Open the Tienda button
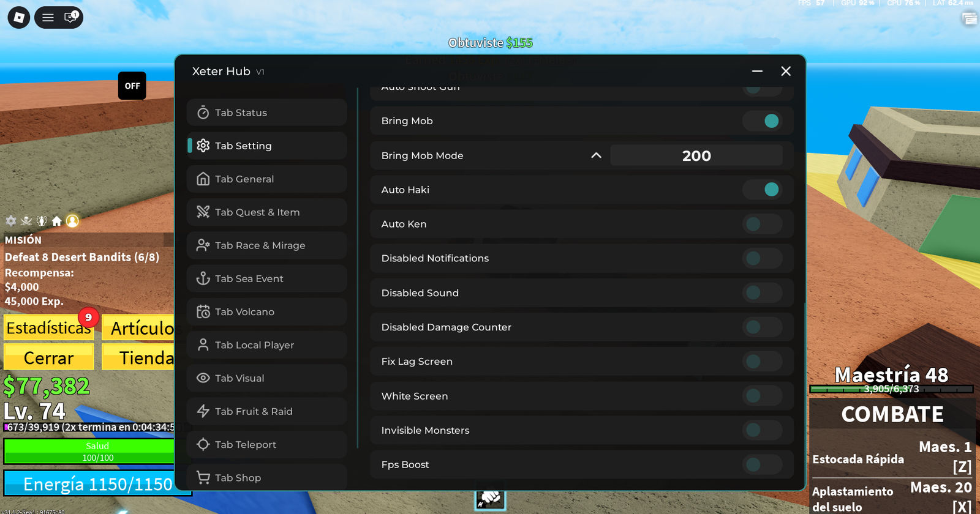The width and height of the screenshot is (980, 514). [138, 357]
